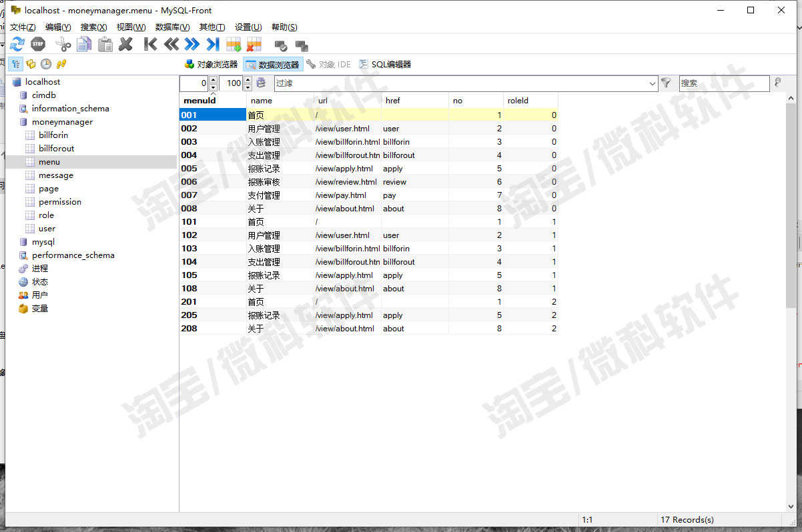Open the 过滤 filter dropdown arrow
The height and width of the screenshot is (532, 802).
(653, 83)
